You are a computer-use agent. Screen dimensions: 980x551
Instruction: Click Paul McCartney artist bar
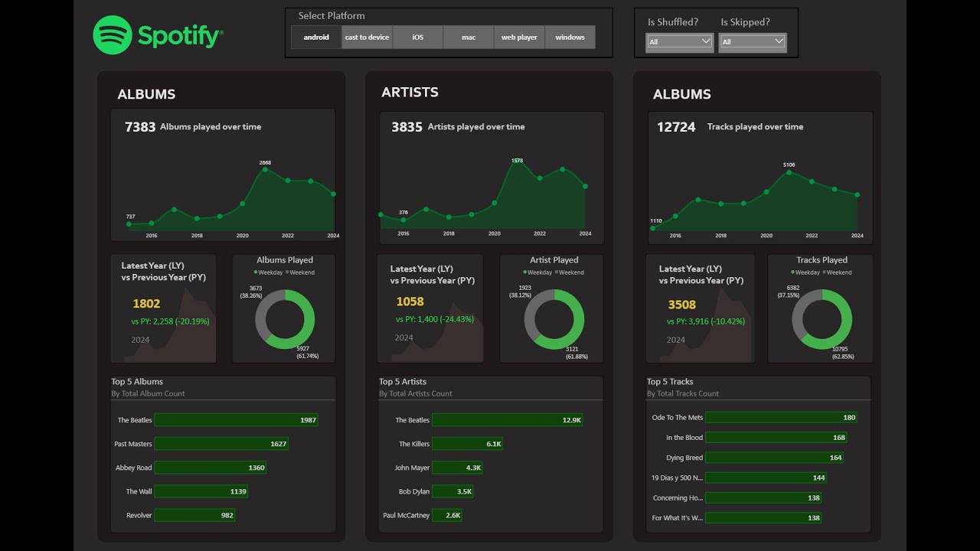[x=447, y=515]
